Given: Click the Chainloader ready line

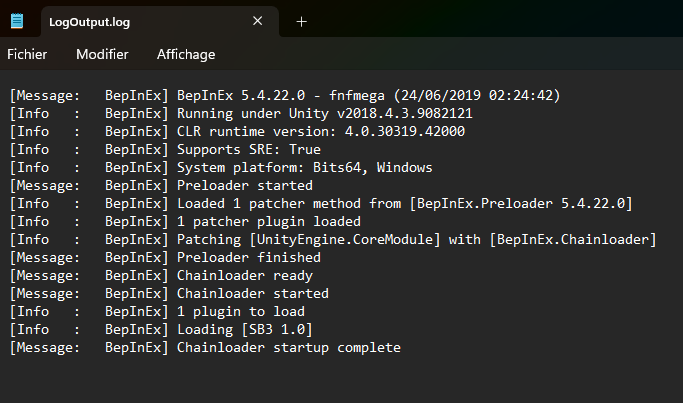Looking at the screenshot, I should (x=244, y=275).
